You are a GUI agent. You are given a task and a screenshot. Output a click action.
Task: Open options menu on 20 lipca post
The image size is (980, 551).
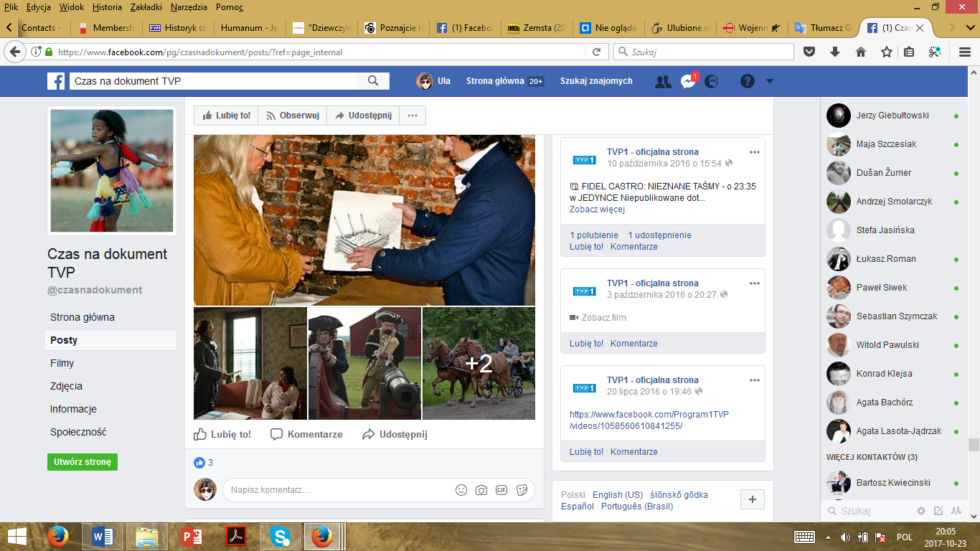point(754,380)
